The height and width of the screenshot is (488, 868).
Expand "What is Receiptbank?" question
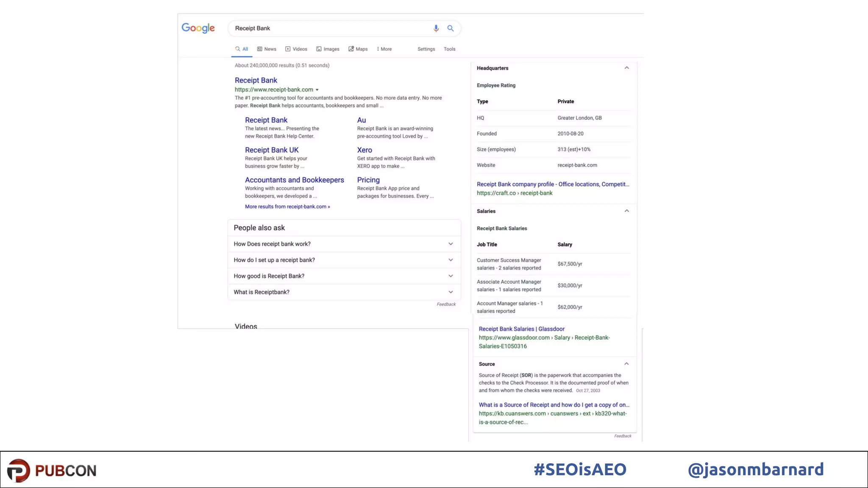point(451,292)
